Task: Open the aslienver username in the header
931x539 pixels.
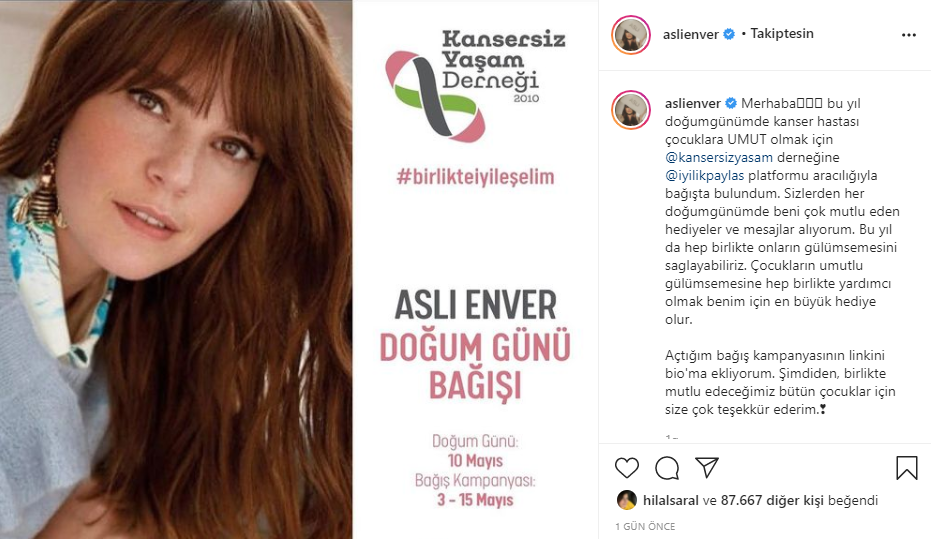Action: click(x=691, y=34)
